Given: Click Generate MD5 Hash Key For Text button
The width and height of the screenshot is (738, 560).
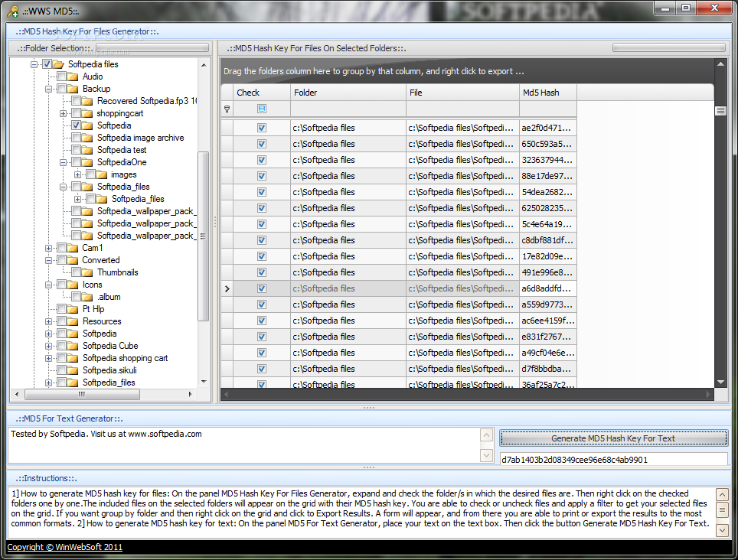Looking at the screenshot, I should [613, 438].
